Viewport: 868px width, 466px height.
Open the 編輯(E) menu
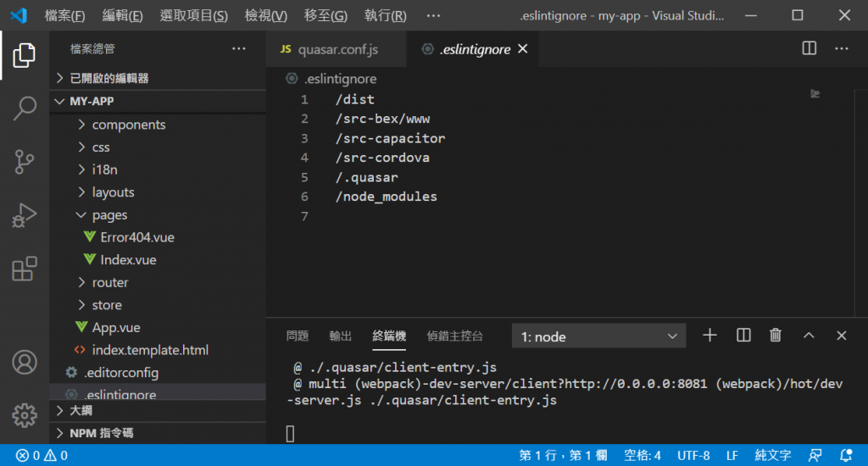pos(122,15)
